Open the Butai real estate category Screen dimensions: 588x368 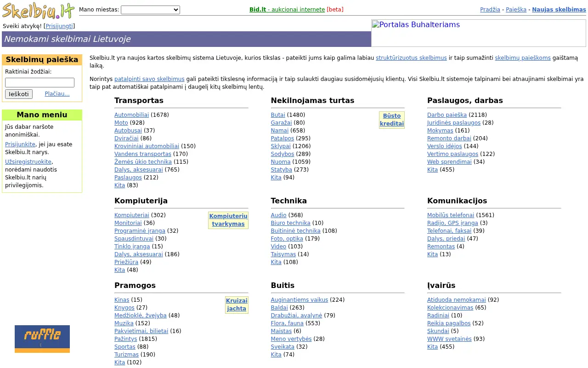(x=278, y=115)
